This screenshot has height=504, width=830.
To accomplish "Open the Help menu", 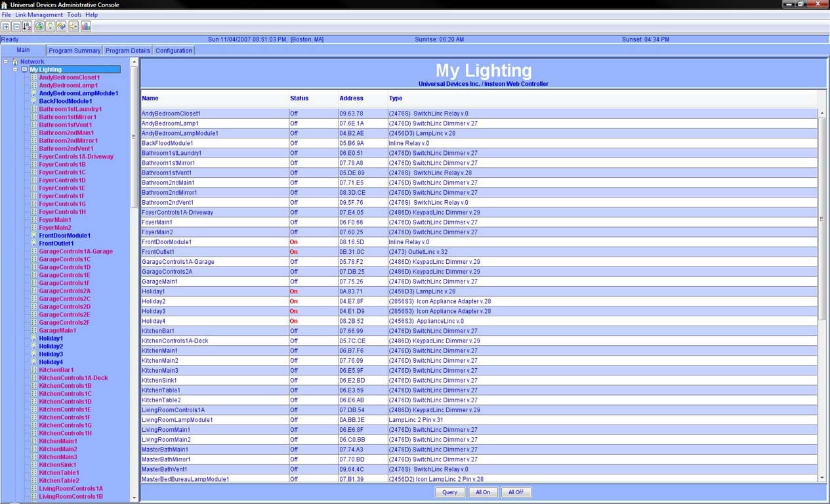I will coord(92,15).
